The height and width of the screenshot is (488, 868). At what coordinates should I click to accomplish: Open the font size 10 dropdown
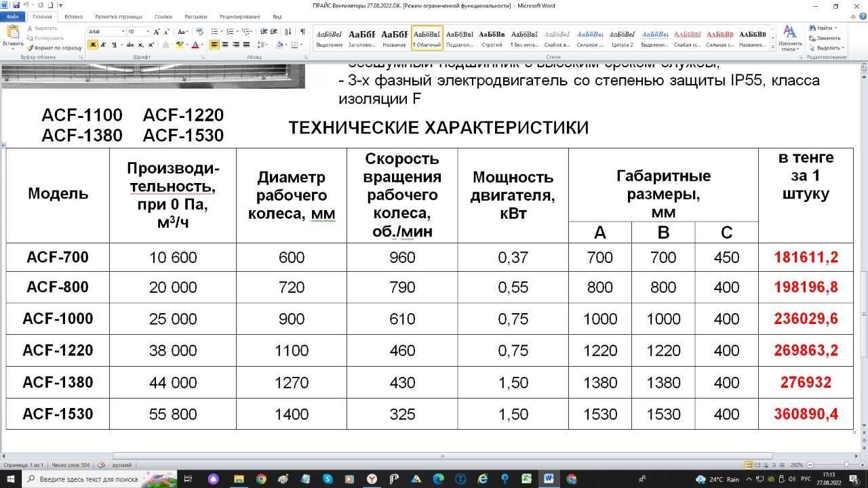pyautogui.click(x=149, y=32)
